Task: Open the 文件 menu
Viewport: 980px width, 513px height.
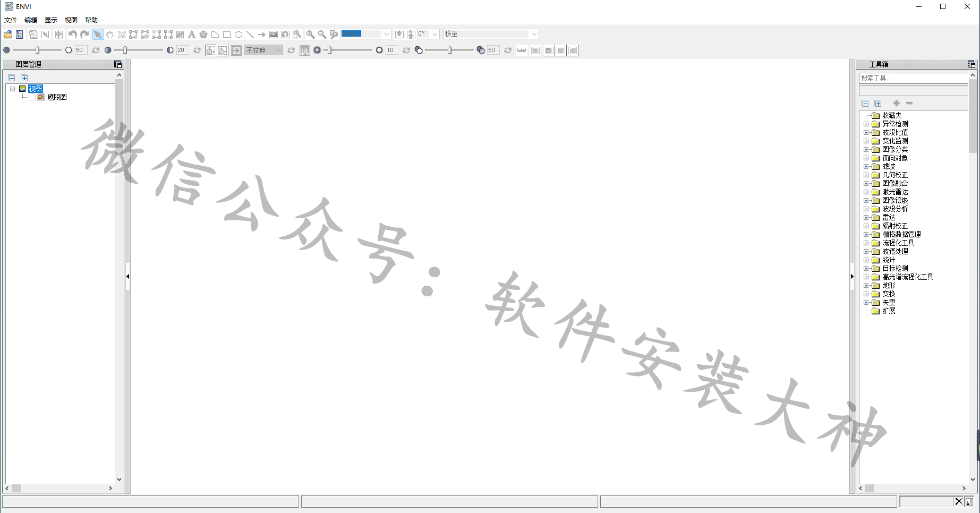Action: [11, 20]
